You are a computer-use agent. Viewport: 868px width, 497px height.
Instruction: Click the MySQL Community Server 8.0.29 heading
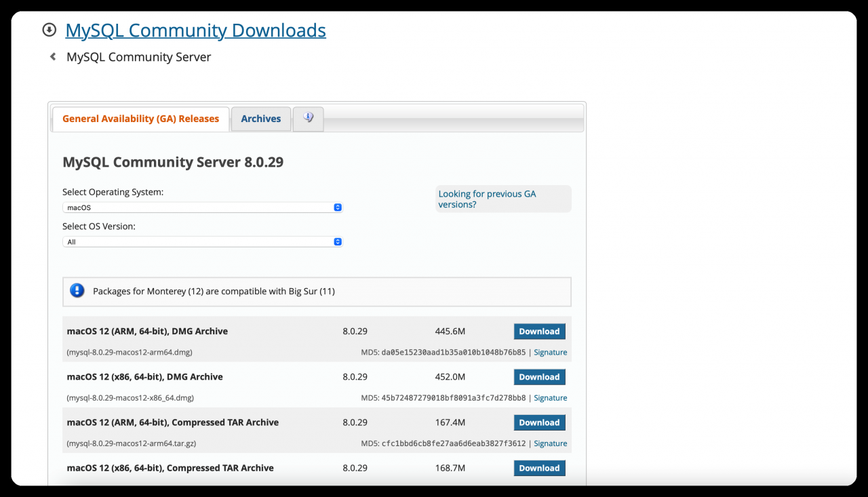173,162
